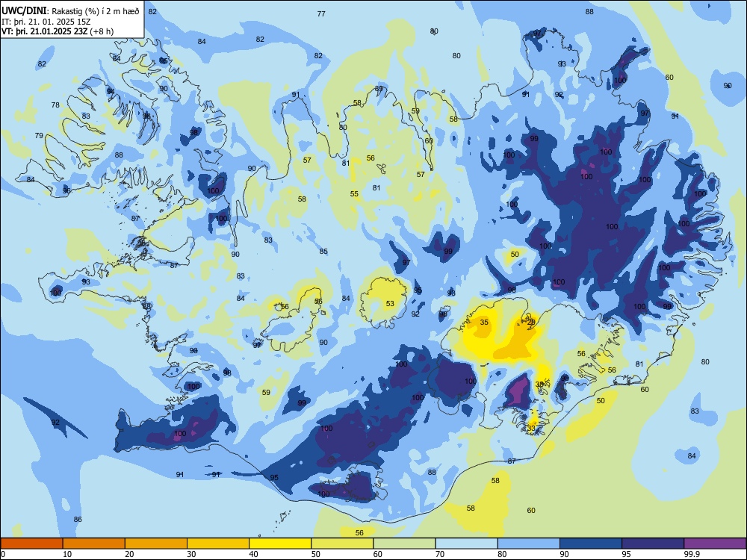Viewport: 747px width, 560px height.
Task: Click the '77' humidity value on the map
Action: (321, 13)
